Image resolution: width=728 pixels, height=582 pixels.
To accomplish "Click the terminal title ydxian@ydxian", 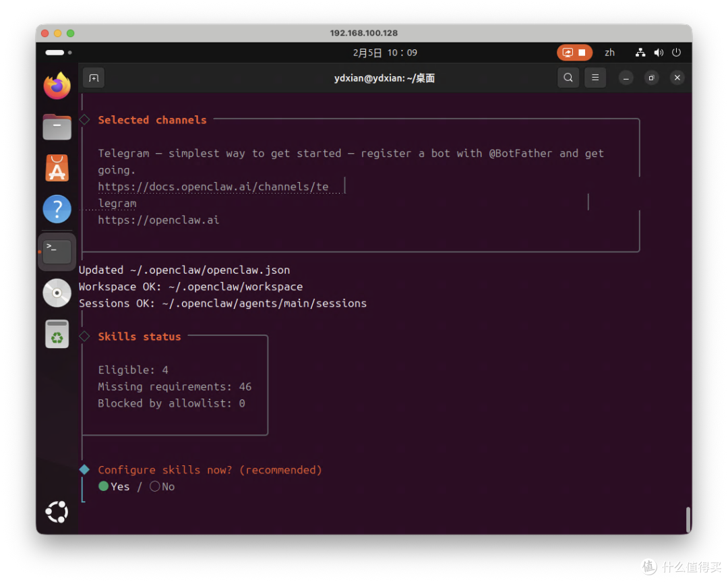I will click(x=384, y=78).
